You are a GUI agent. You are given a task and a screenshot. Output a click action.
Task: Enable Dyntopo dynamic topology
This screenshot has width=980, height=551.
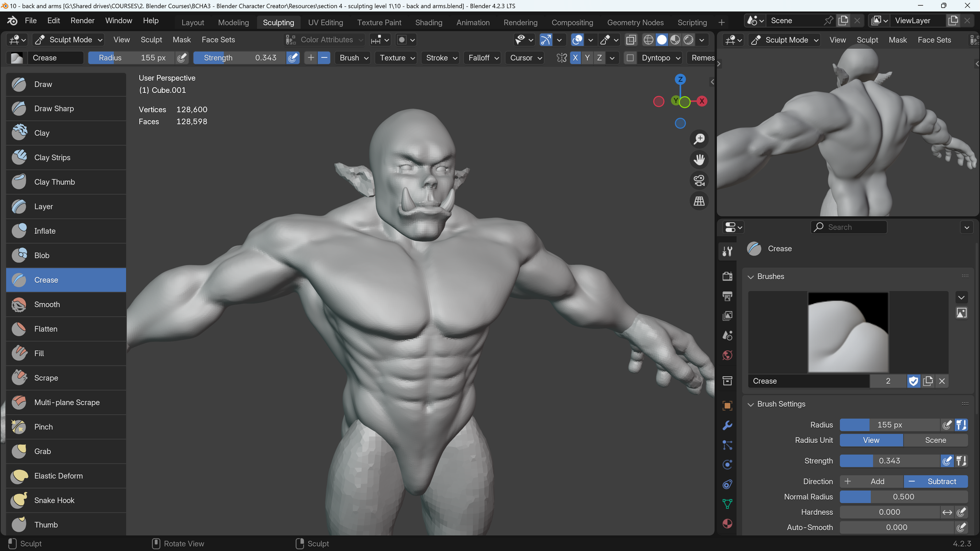(x=630, y=57)
